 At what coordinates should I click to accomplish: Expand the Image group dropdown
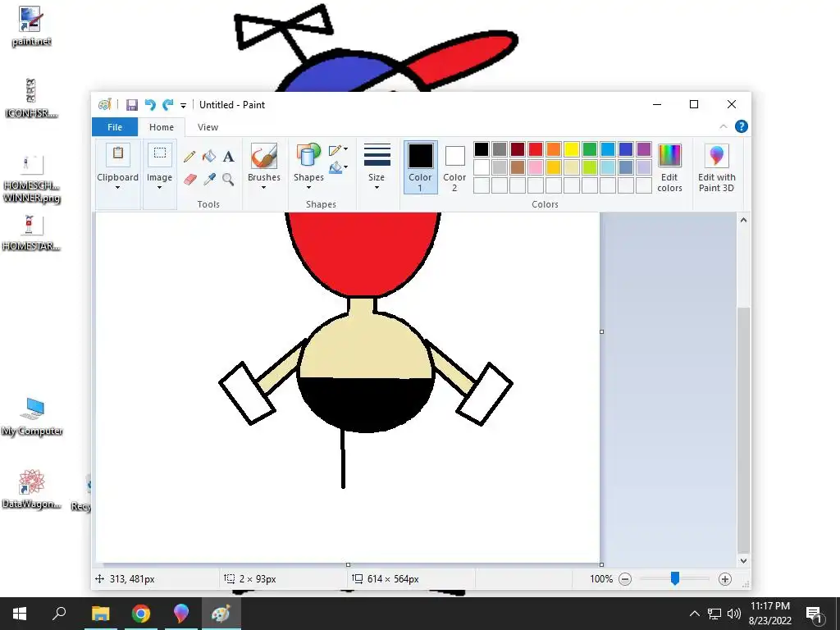(x=159, y=188)
